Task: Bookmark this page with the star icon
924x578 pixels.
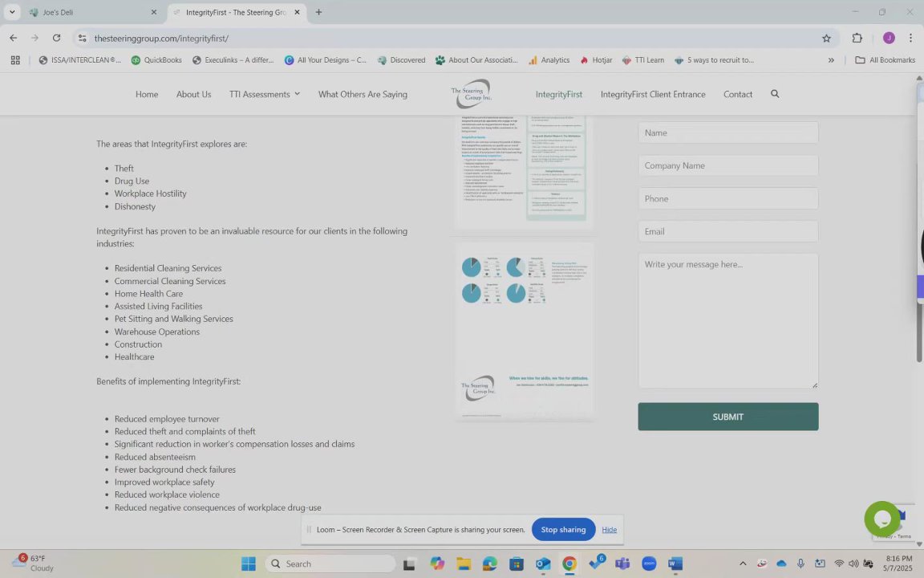Action: pos(826,39)
